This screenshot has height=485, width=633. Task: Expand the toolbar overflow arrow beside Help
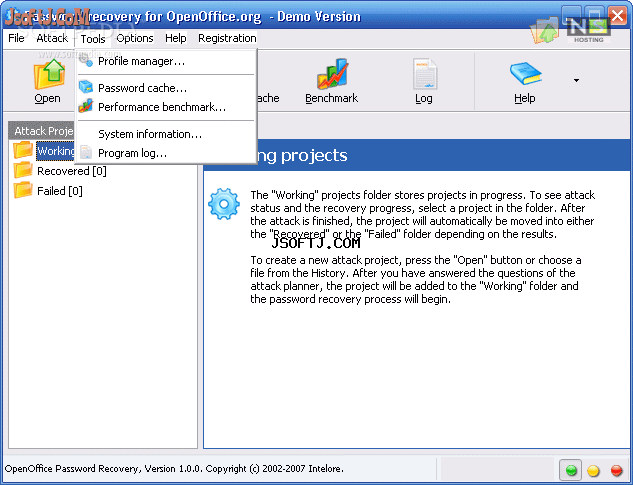tap(576, 80)
